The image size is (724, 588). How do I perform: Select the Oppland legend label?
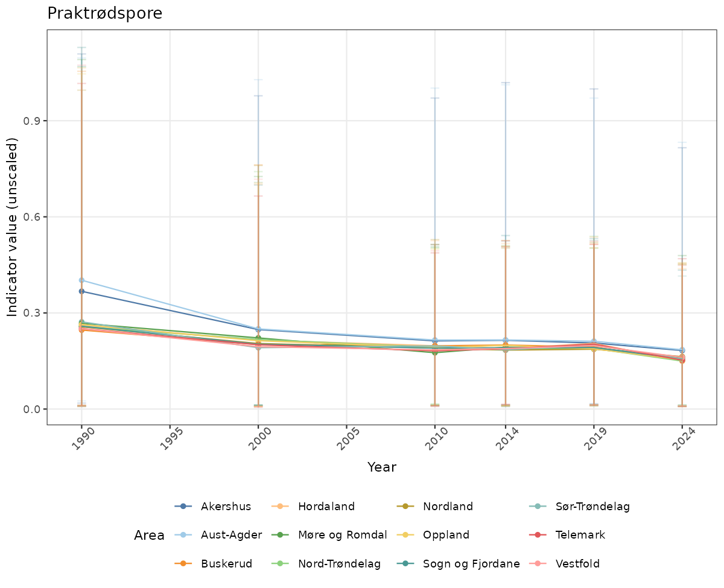click(x=446, y=535)
